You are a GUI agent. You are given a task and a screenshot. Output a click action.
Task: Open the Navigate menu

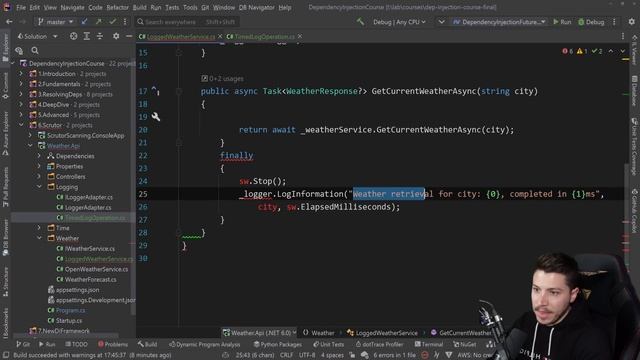coord(72,7)
